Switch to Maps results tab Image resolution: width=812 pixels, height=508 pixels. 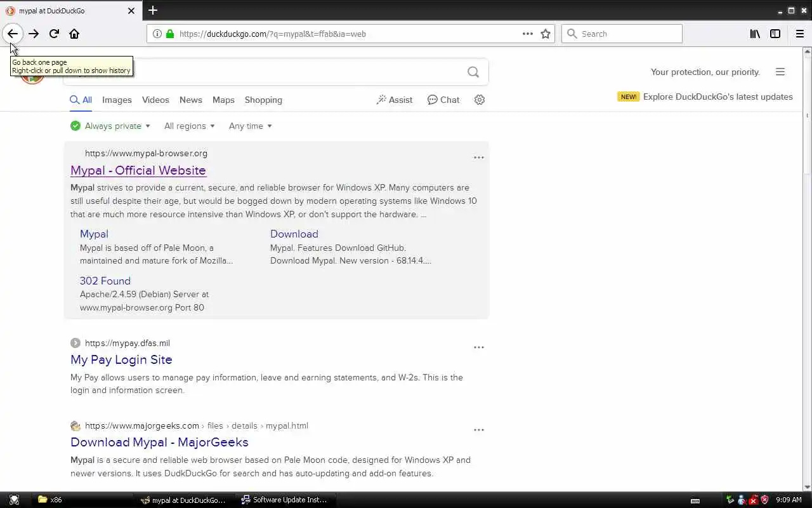point(223,100)
